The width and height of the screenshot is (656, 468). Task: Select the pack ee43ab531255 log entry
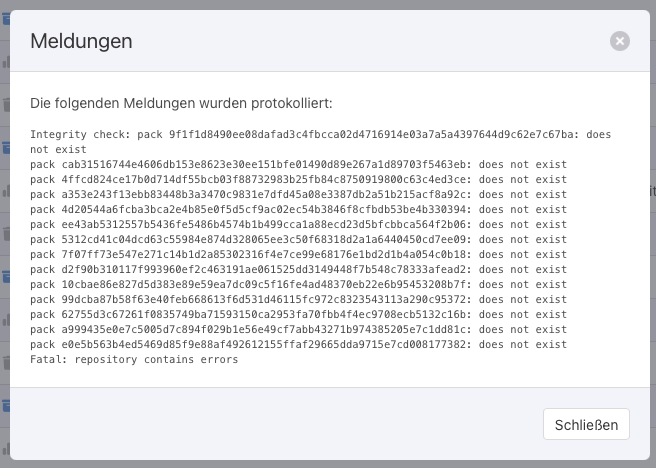[x=298, y=224]
